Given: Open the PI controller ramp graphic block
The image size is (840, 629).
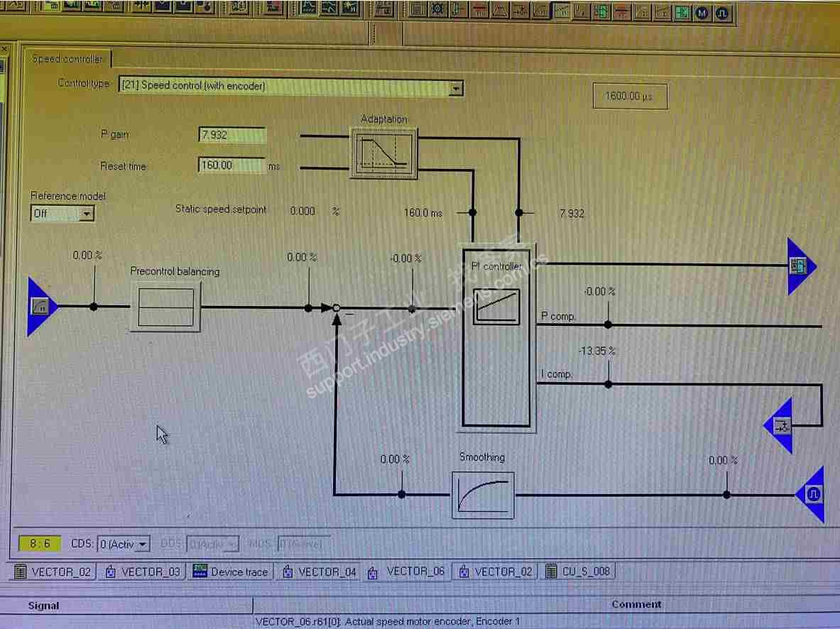Looking at the screenshot, I should (496, 306).
